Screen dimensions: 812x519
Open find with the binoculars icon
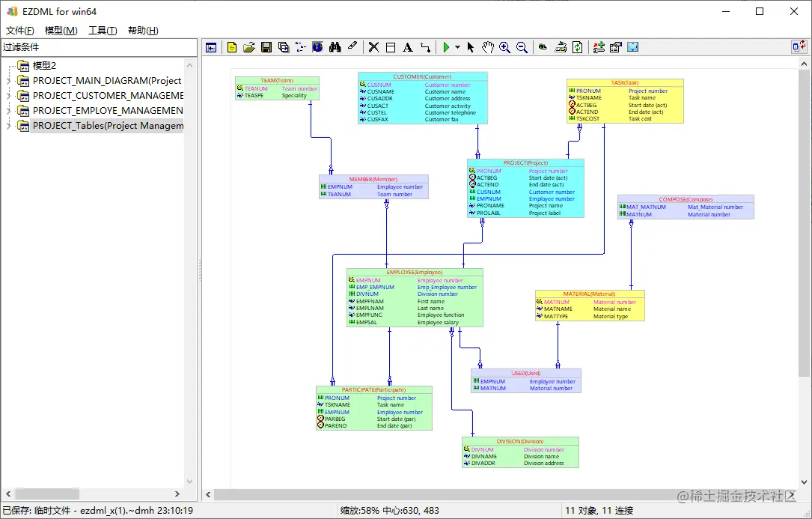[335, 48]
